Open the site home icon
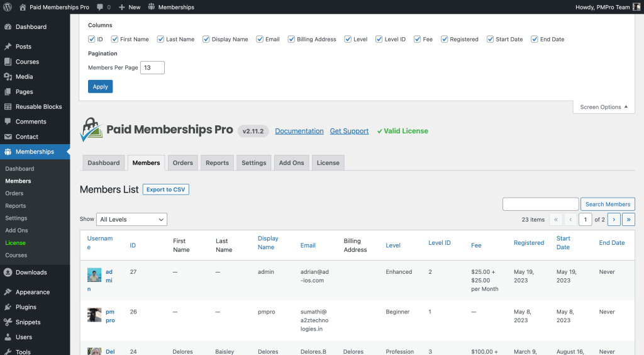This screenshot has height=355, width=644. pos(23,7)
